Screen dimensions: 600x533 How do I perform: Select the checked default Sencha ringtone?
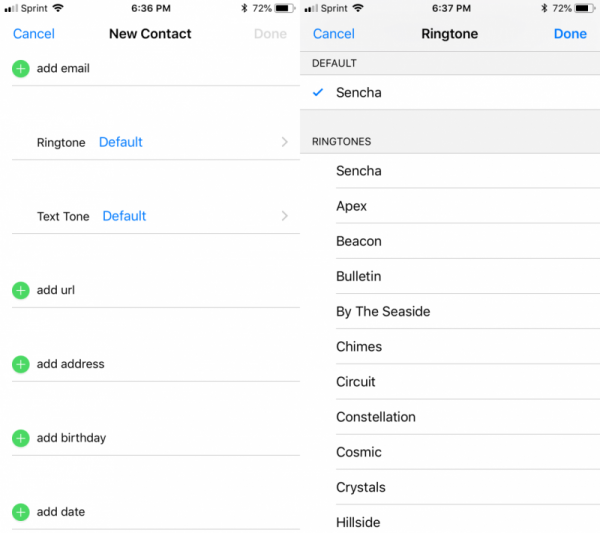click(358, 93)
